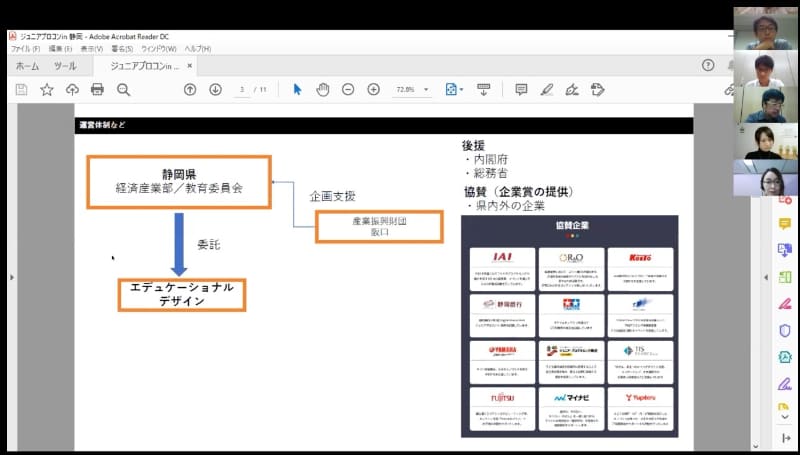Screen dimensions: 800x455
Task: Click the FUJITSU sponsor card
Action: pos(502,409)
